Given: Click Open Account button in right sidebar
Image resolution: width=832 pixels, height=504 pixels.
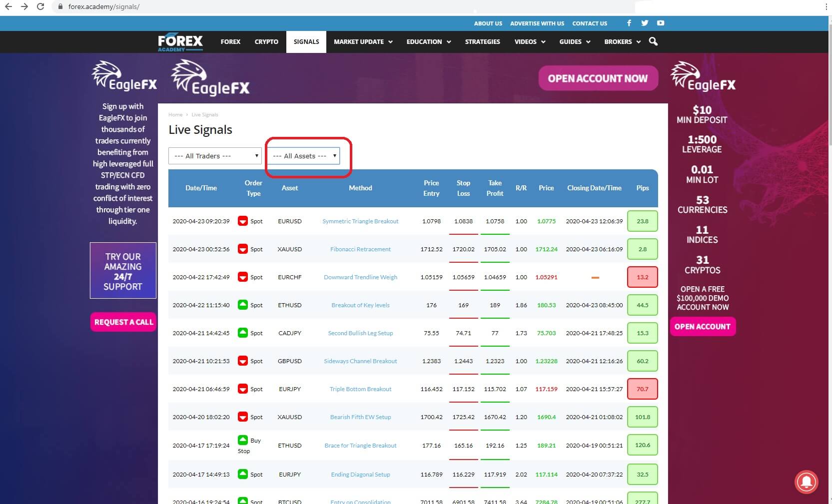Looking at the screenshot, I should coord(703,327).
